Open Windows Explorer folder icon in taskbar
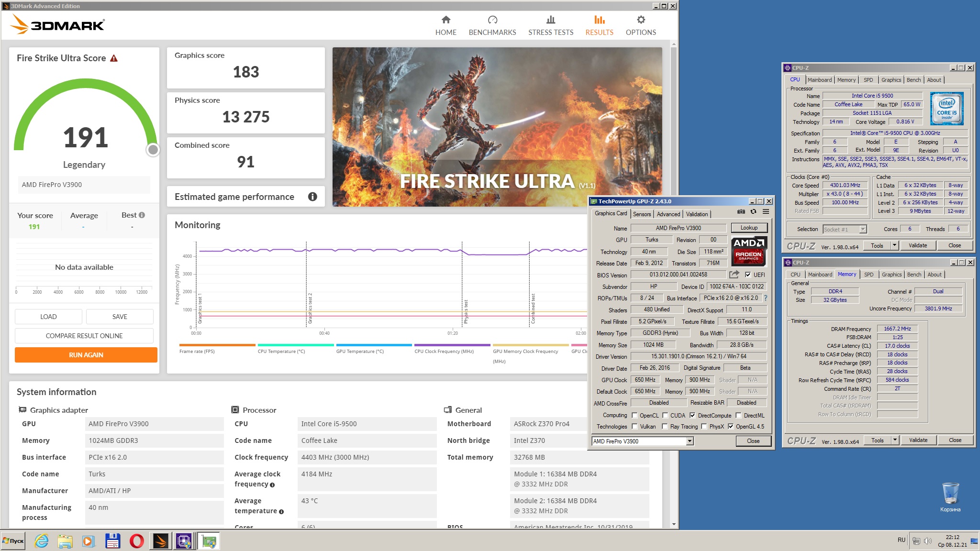The image size is (980, 551). click(65, 541)
